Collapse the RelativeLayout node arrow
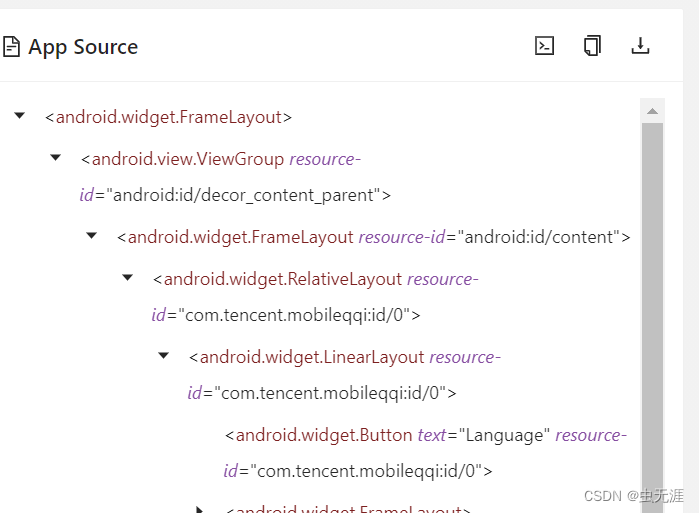699x513 pixels. tap(127, 278)
